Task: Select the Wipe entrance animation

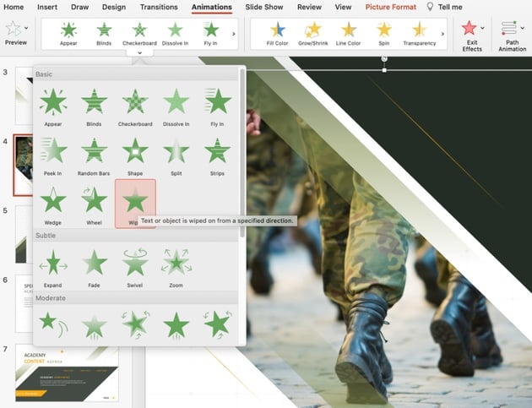Action: click(x=135, y=203)
